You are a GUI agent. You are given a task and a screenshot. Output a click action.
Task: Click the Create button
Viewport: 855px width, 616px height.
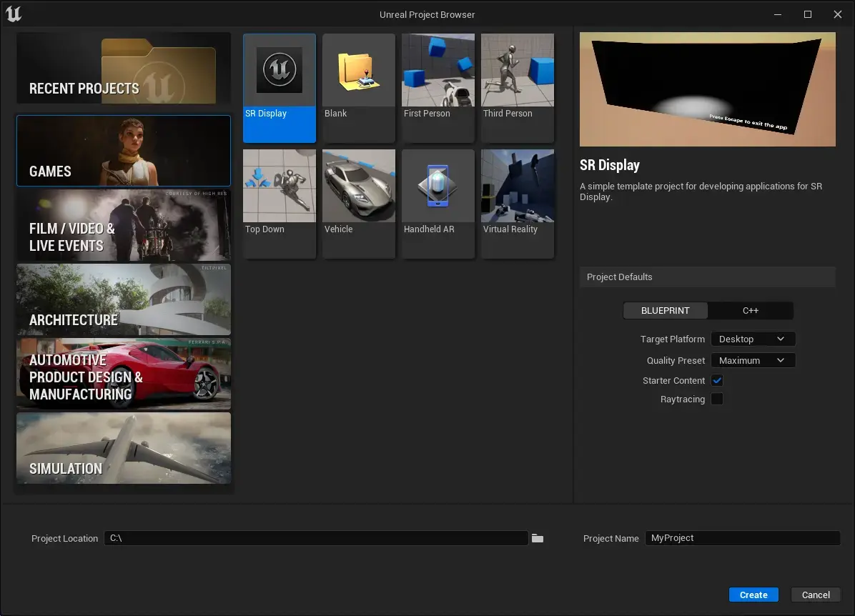point(753,595)
